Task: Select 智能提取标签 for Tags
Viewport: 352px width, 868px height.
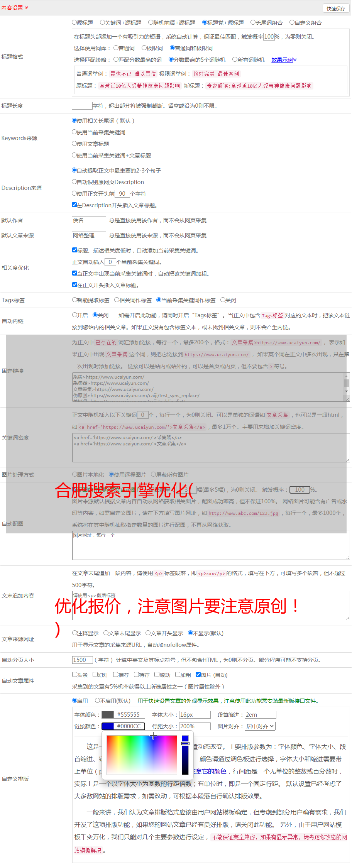Action: 74,300
